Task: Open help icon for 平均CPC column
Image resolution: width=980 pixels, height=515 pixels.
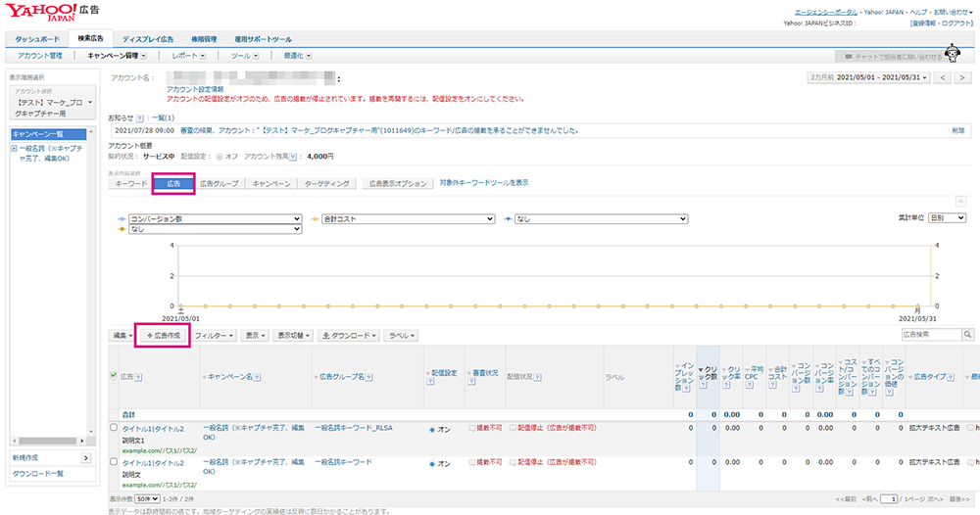Action: click(750, 385)
